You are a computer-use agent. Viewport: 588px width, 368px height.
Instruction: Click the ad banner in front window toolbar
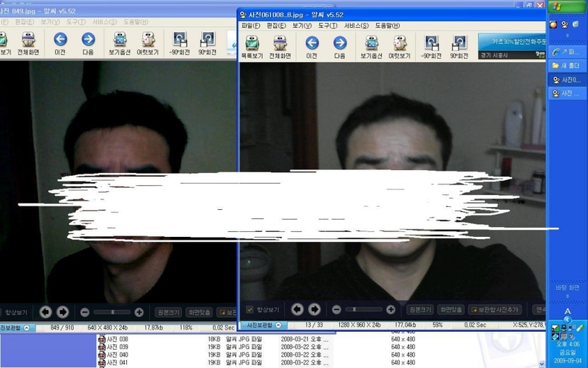[x=511, y=46]
